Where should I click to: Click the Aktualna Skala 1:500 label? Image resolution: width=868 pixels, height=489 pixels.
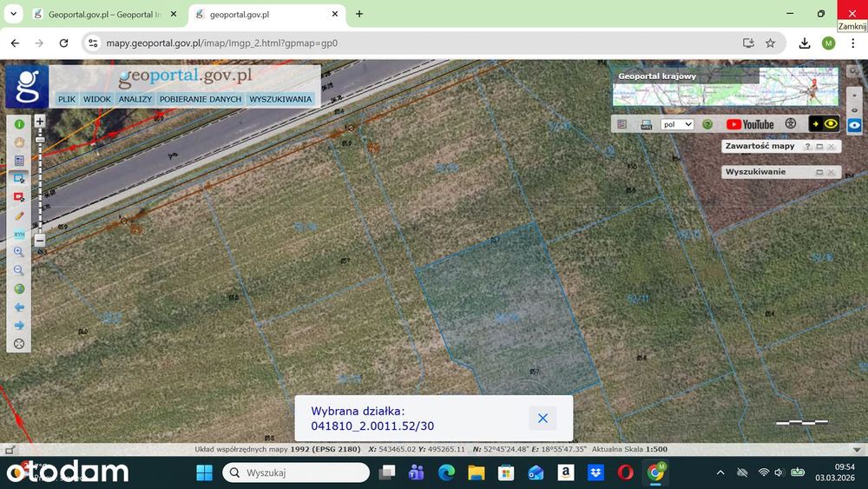(629, 449)
